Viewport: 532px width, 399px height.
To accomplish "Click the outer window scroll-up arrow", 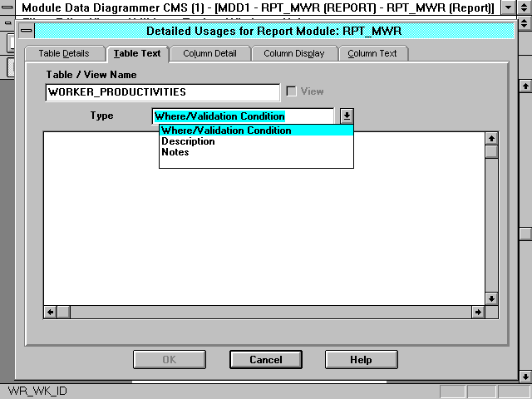I will click(x=525, y=85).
